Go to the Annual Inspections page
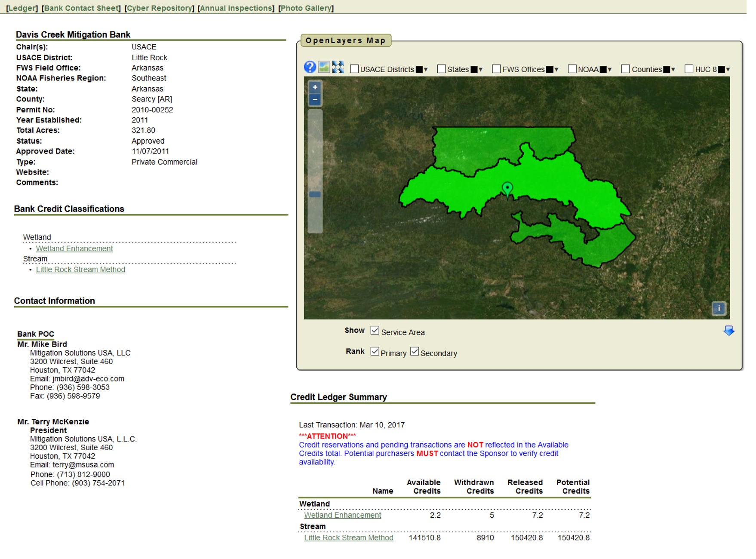Image resolution: width=756 pixels, height=559 pixels. tap(236, 8)
